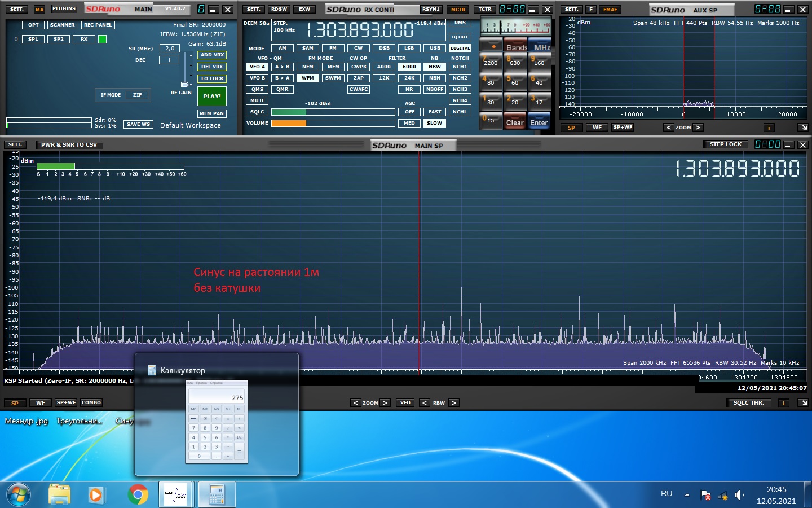This screenshot has width=812, height=508.
Task: Switch Aux SP to SP+WF view
Action: pos(623,128)
